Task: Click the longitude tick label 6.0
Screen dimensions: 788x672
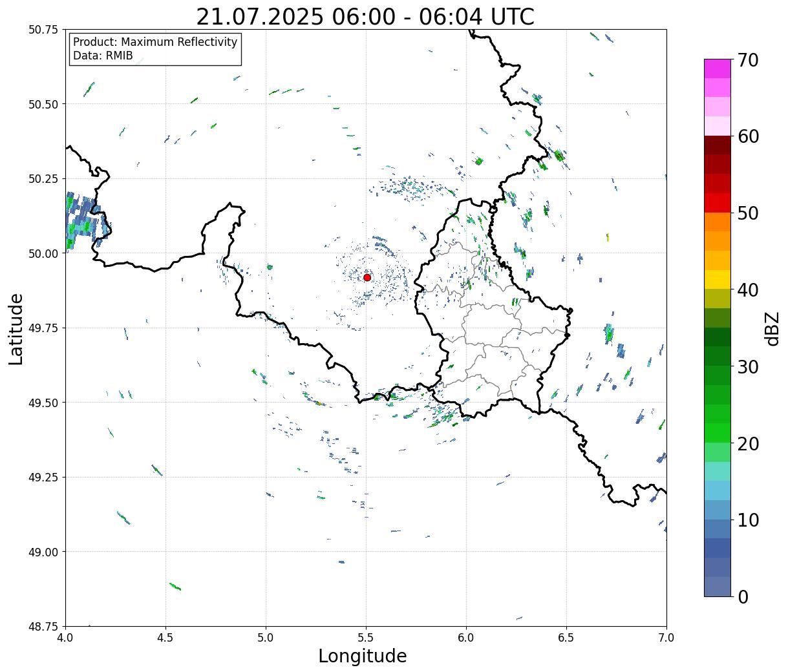Action: (466, 638)
